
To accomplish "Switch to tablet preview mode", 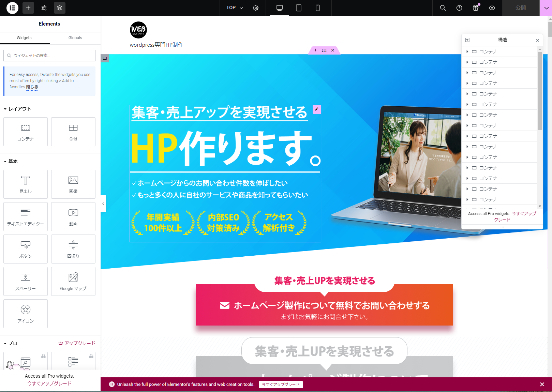I will pyautogui.click(x=299, y=8).
